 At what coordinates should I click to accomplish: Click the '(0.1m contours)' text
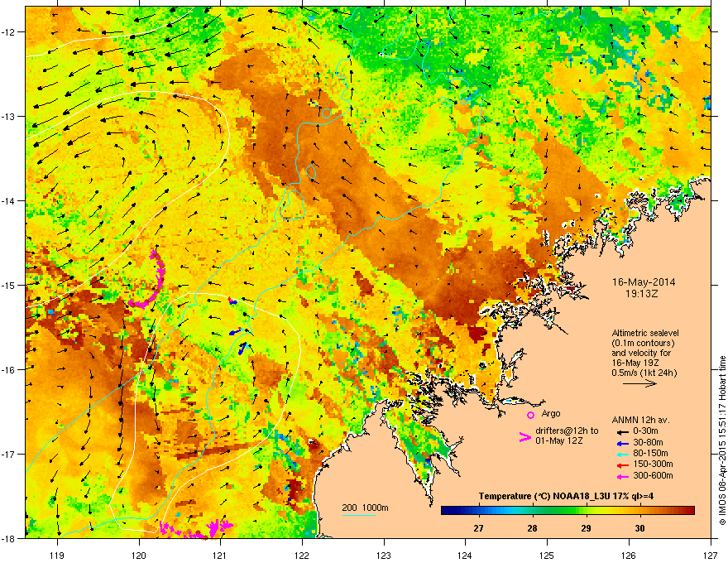tap(643, 343)
